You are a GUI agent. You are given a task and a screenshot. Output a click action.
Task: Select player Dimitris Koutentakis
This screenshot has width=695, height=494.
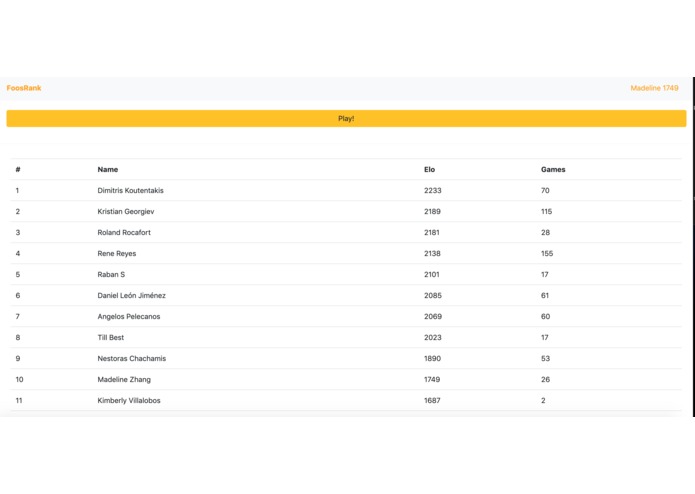130,190
